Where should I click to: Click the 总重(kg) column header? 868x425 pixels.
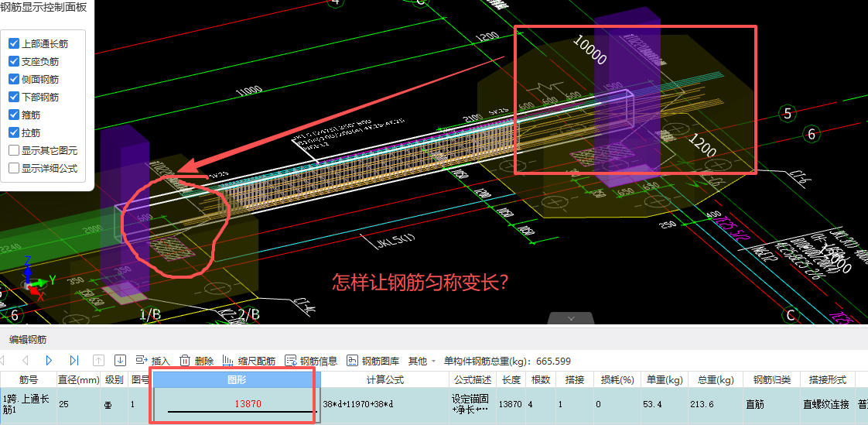(x=716, y=379)
